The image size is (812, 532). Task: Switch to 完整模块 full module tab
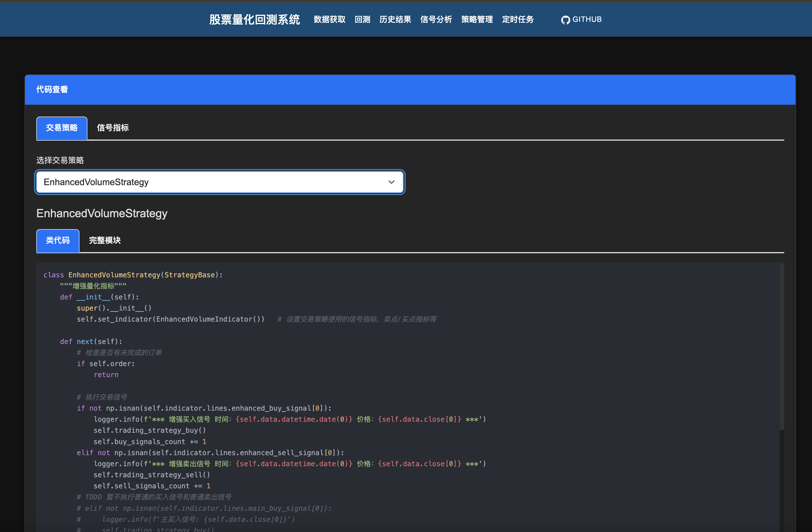(x=105, y=240)
